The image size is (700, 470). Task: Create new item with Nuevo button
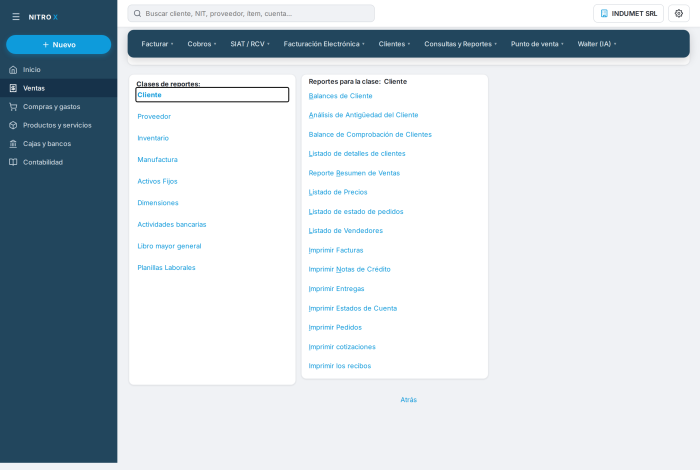[x=58, y=45]
